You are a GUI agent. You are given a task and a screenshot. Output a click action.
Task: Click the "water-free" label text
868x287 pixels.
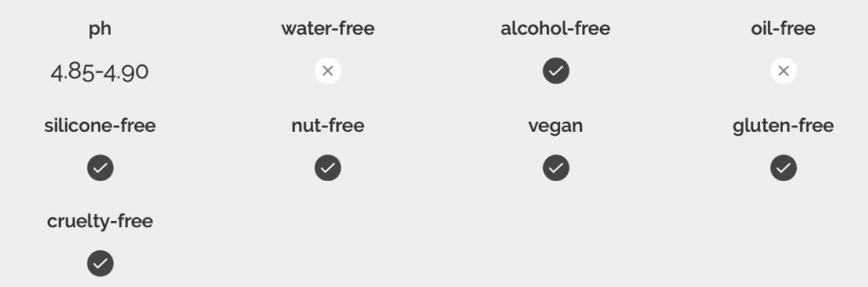328,28
